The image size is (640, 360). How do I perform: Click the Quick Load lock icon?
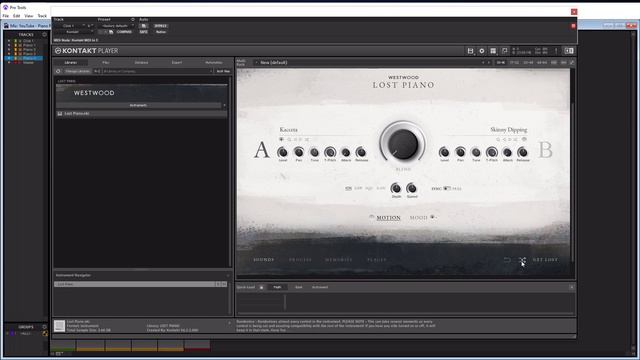[262, 287]
